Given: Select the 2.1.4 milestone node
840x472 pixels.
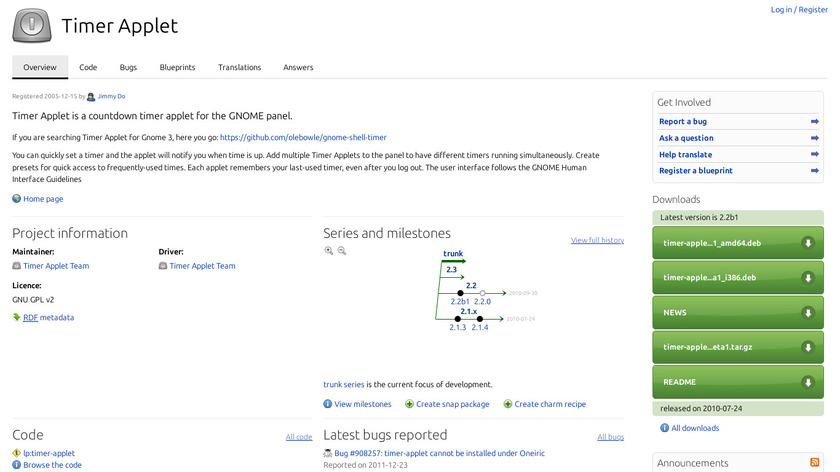Looking at the screenshot, I should click(480, 327).
